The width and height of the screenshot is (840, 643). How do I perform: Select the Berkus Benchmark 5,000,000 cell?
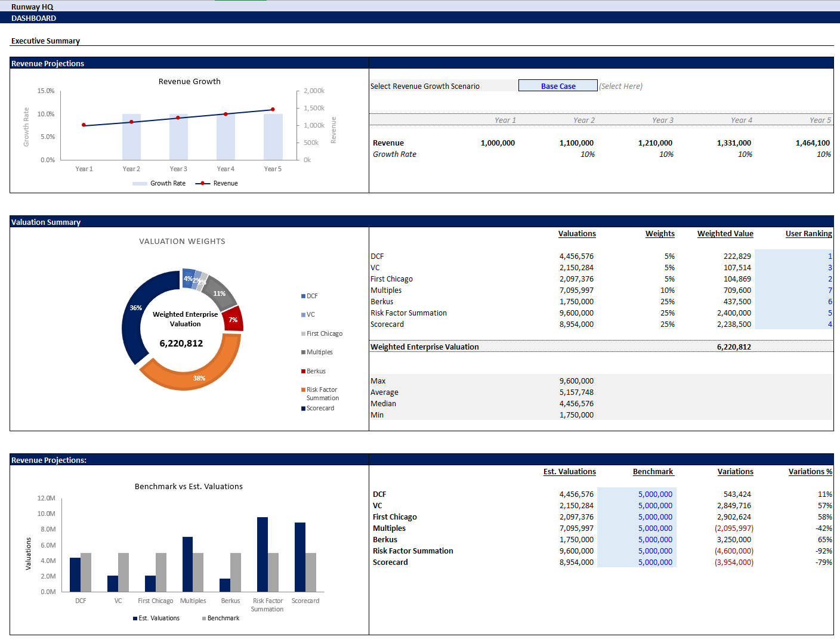[x=637, y=540]
